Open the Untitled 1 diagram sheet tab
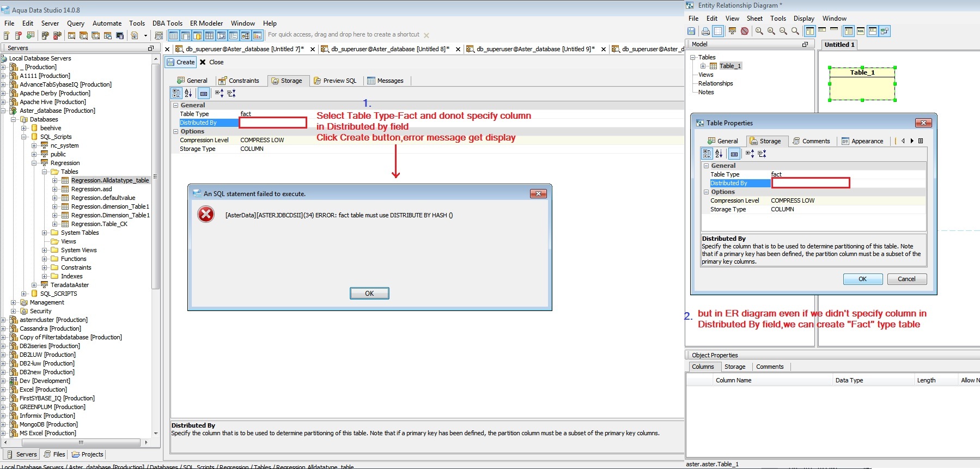Image resolution: width=980 pixels, height=469 pixels. (x=839, y=45)
